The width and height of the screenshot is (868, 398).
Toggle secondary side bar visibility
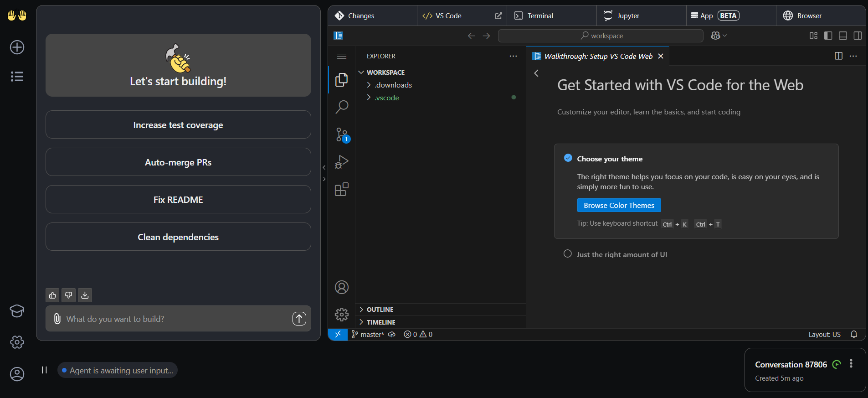(x=858, y=36)
